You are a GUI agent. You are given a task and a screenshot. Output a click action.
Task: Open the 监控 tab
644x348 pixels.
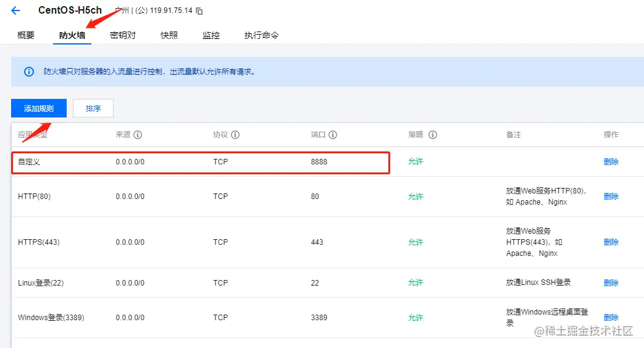click(x=211, y=35)
